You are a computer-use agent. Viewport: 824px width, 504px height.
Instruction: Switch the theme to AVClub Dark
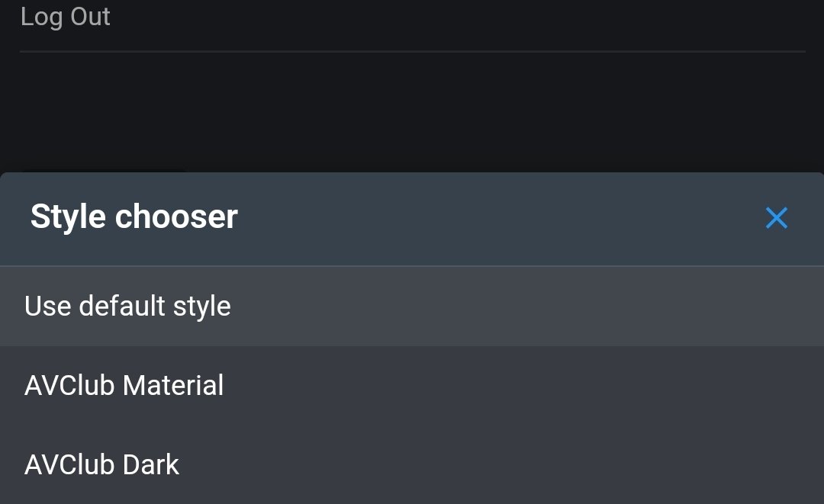click(x=102, y=464)
